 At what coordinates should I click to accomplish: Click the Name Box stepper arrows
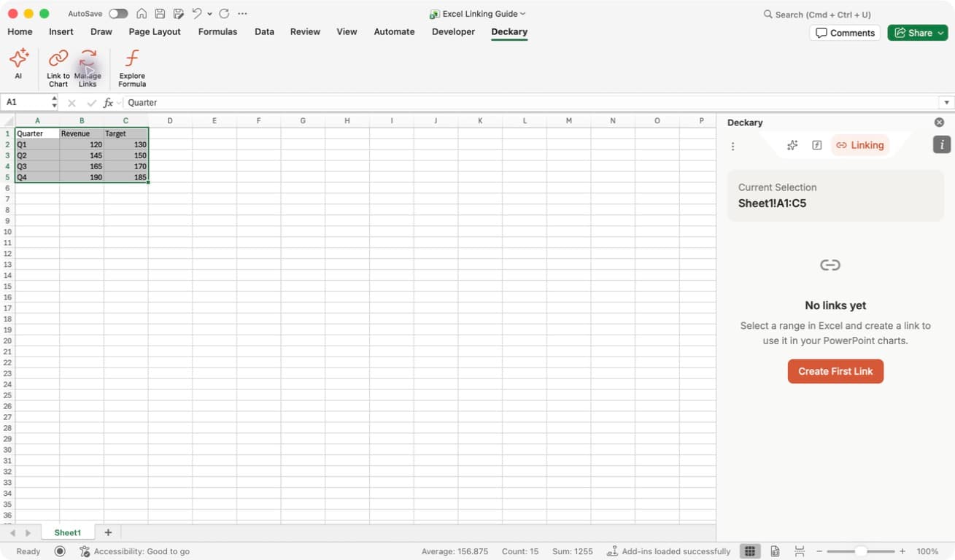pyautogui.click(x=54, y=102)
